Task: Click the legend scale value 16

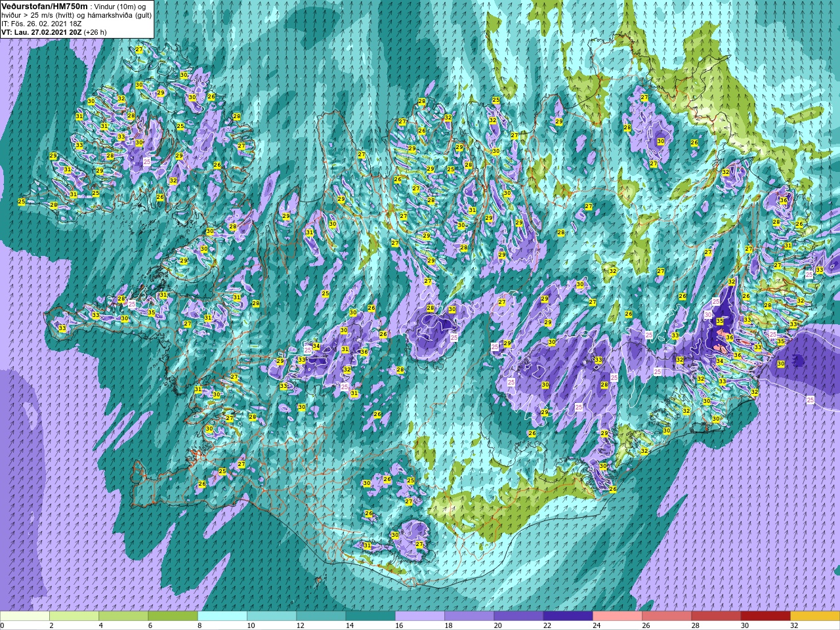Action: click(x=399, y=625)
